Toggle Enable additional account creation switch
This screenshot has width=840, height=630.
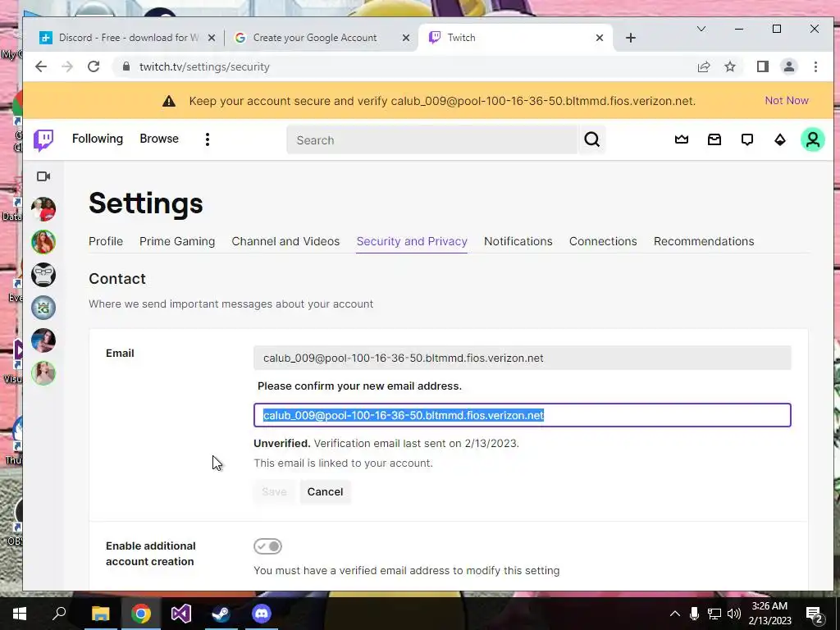pyautogui.click(x=268, y=546)
